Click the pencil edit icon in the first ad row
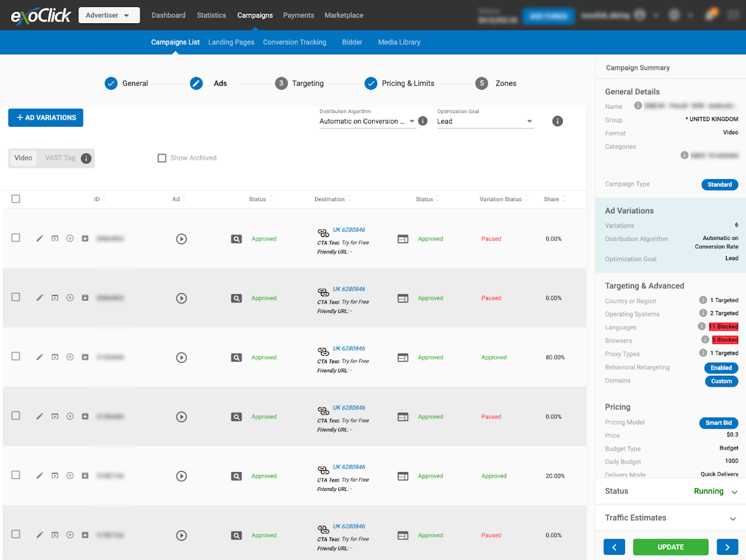Image resolution: width=746 pixels, height=560 pixels. pyautogui.click(x=39, y=239)
